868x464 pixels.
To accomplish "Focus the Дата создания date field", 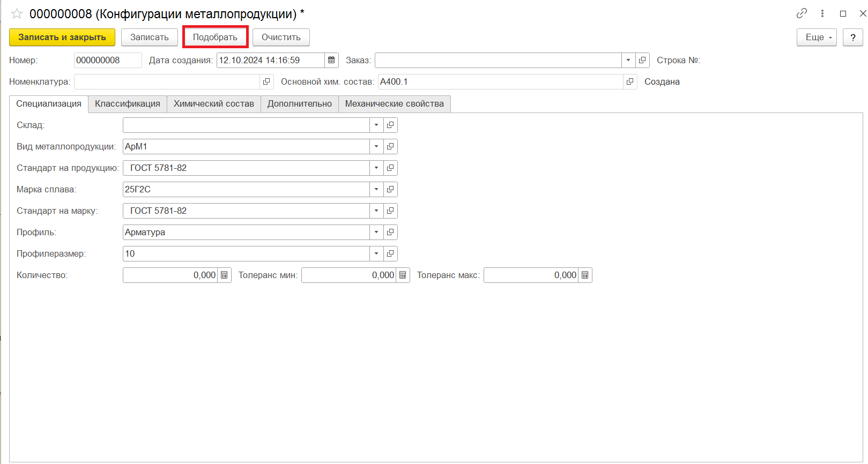I will coord(271,60).
